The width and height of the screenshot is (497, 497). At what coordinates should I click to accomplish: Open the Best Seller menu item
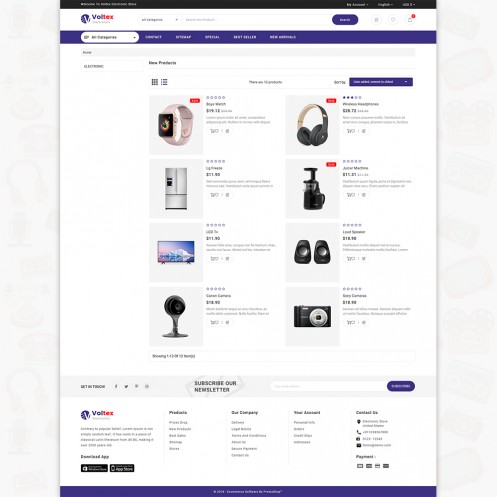tap(245, 37)
